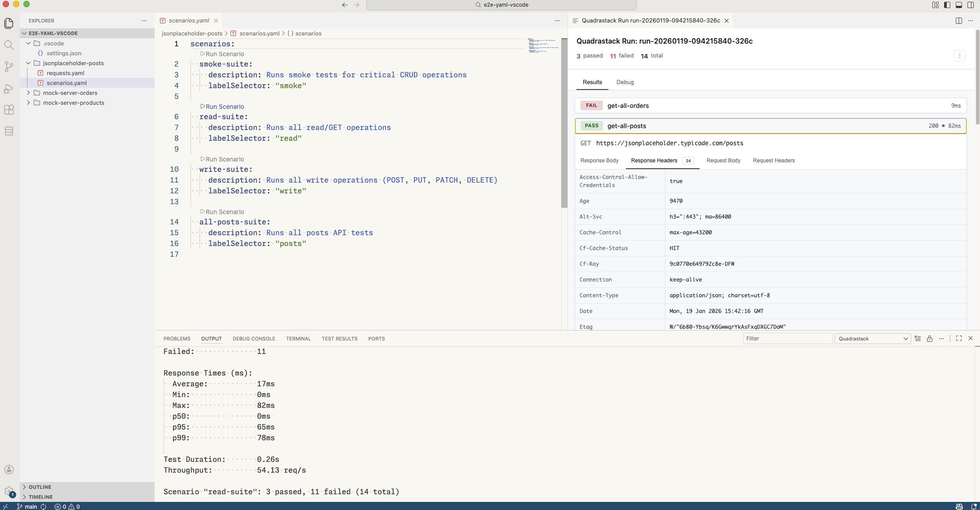Collapse the jsonplaceholder-posts folder

pyautogui.click(x=28, y=63)
